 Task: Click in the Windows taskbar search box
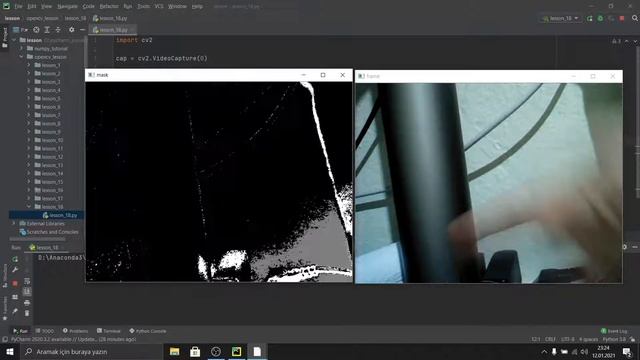[x=91, y=351]
